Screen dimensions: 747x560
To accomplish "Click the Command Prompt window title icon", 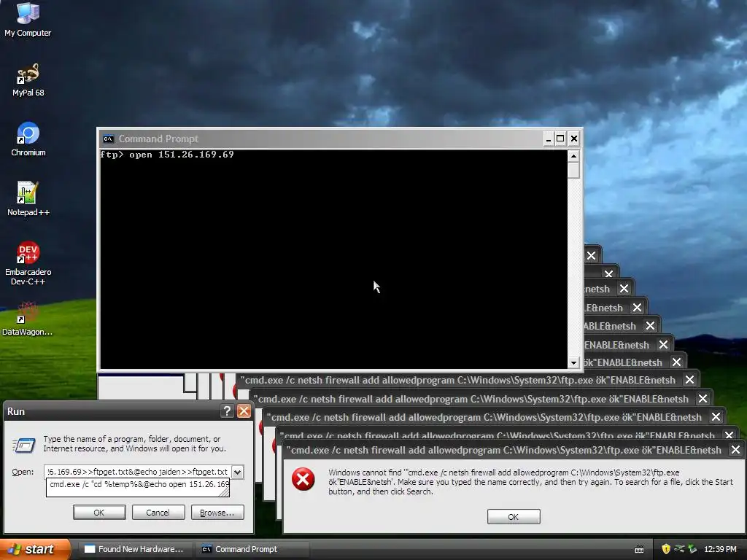I will click(x=108, y=139).
